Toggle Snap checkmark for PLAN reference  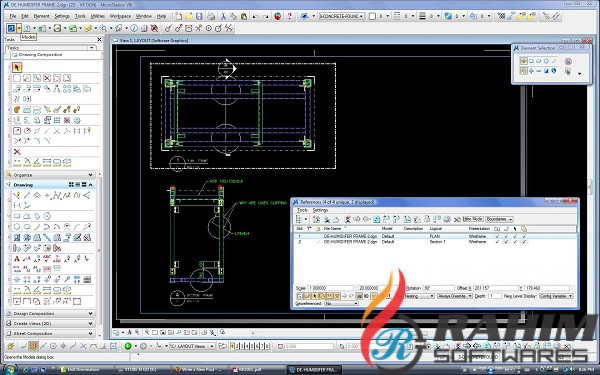tap(506, 236)
